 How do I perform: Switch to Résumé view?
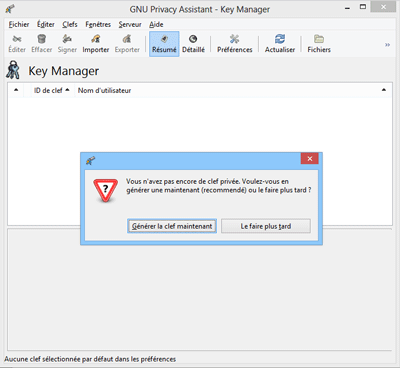point(164,44)
